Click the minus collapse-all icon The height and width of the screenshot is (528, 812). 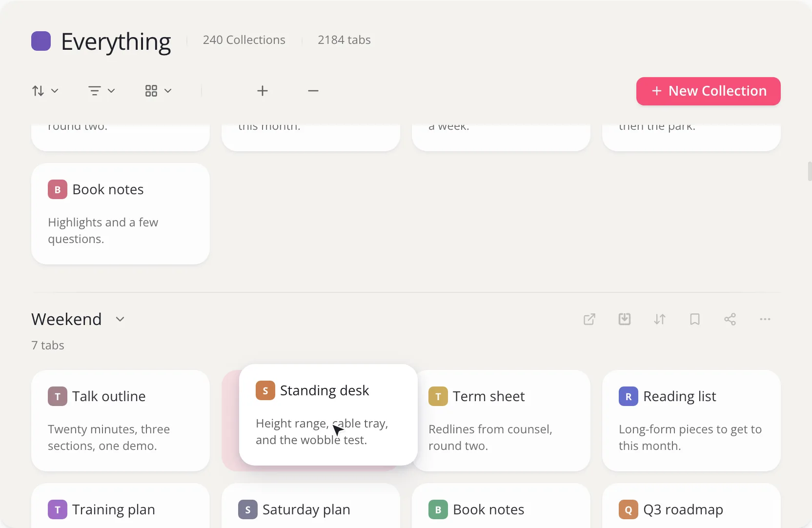(x=313, y=91)
